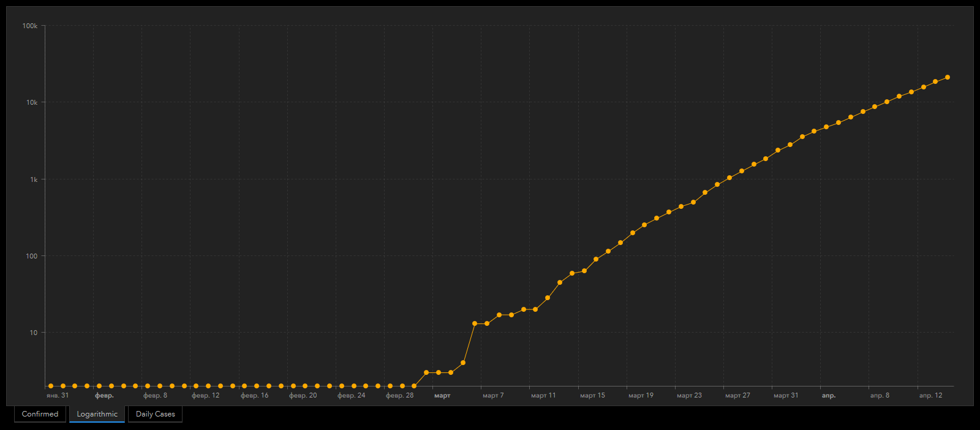980x430 pixels.
Task: Switch to the Confirmed tab
Action: 40,414
